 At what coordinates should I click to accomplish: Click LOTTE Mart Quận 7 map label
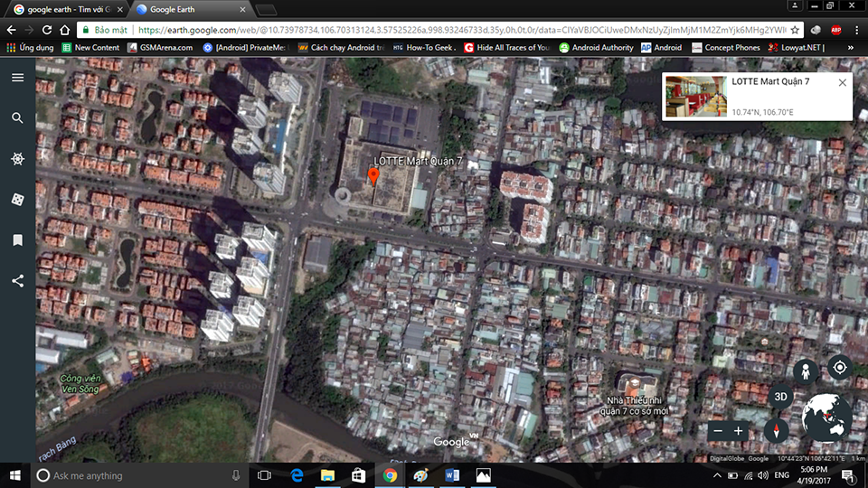point(418,161)
